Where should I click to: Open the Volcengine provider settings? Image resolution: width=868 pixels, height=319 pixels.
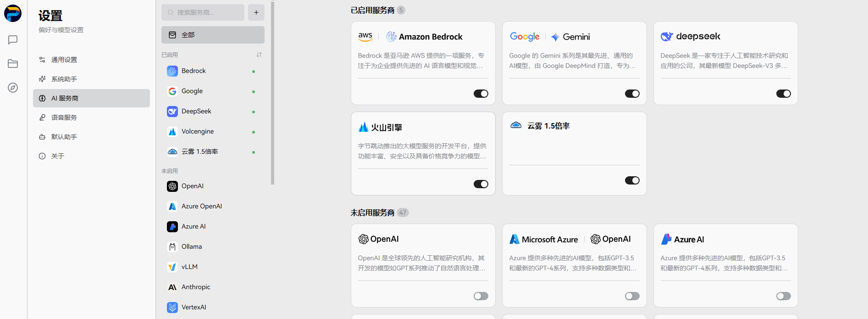[197, 131]
